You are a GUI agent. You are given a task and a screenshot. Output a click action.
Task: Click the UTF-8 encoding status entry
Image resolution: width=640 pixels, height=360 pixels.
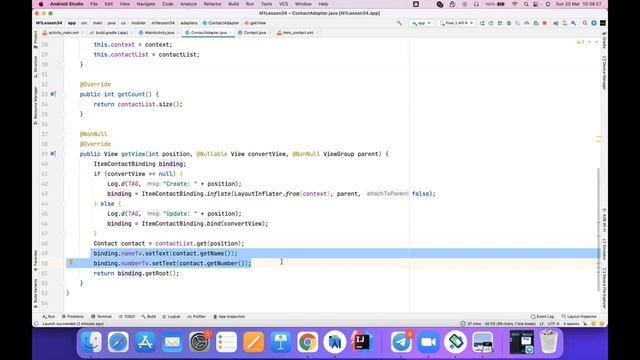click(553, 324)
